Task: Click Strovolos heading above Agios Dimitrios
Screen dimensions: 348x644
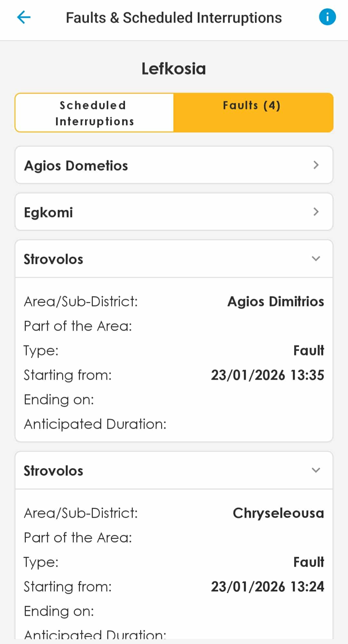Action: pos(53,259)
